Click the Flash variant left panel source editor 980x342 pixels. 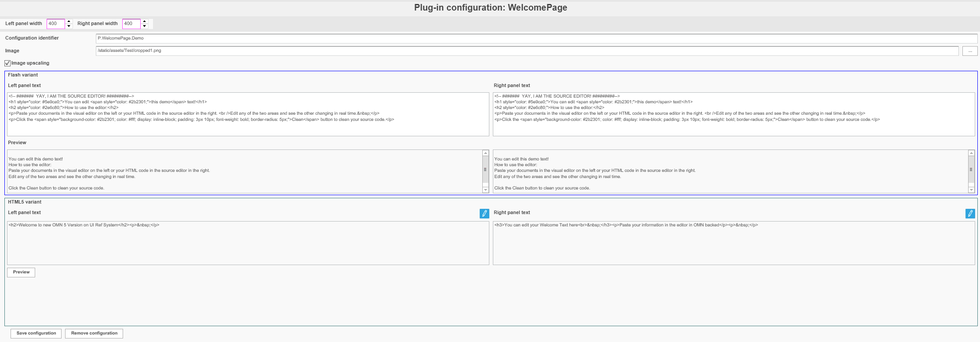[248, 114]
